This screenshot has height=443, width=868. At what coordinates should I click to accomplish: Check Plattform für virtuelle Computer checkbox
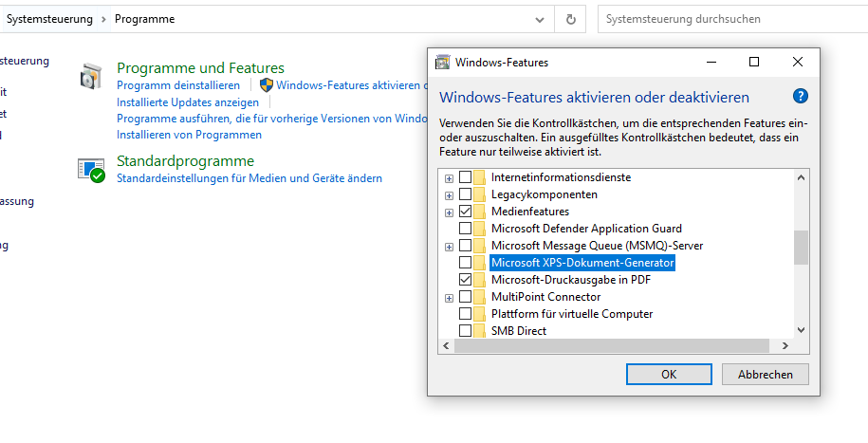pyautogui.click(x=465, y=314)
